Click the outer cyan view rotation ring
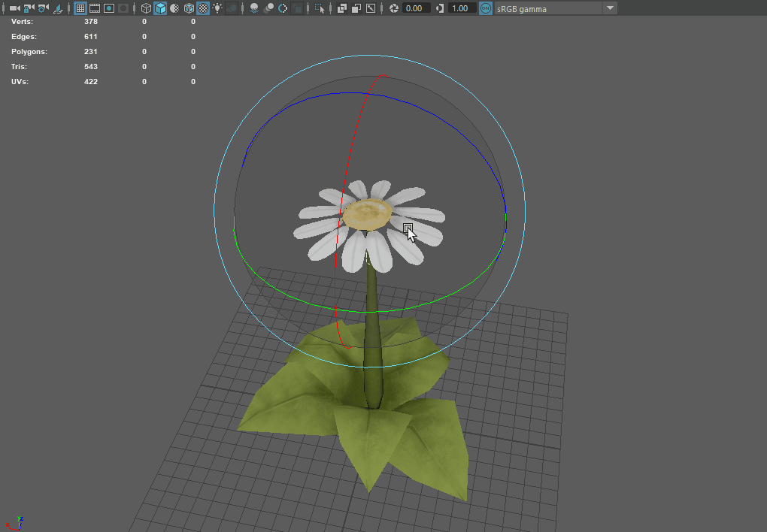The height and width of the screenshot is (532, 767). [x=370, y=56]
